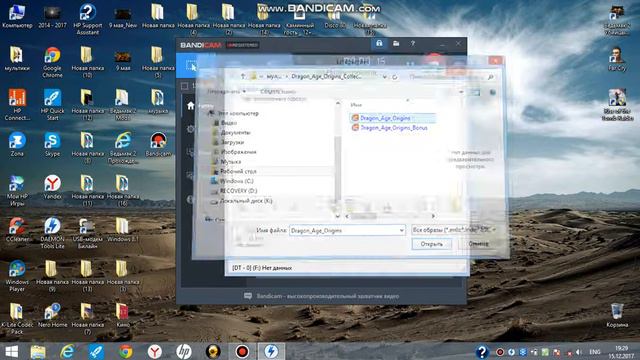Screen dimensions: 640x360
Task: Click the Windows Start button
Action: click(x=11, y=352)
